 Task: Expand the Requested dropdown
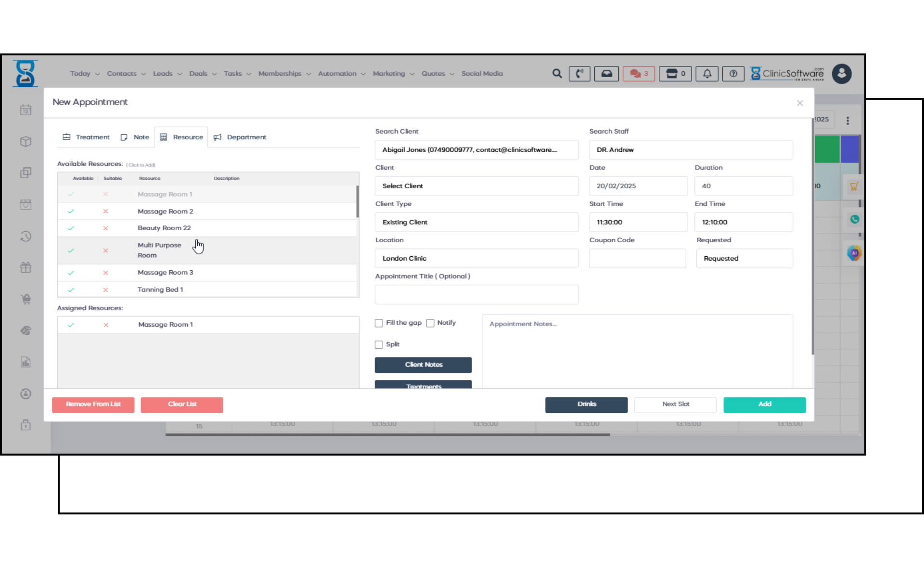click(744, 259)
